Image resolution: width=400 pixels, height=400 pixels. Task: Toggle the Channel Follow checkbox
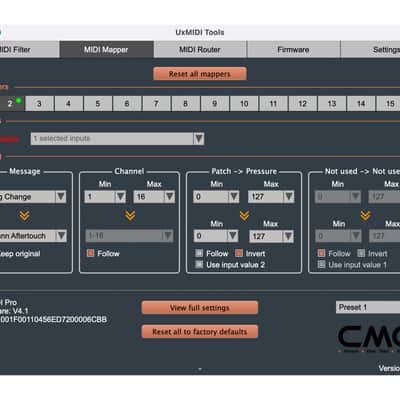(x=90, y=253)
